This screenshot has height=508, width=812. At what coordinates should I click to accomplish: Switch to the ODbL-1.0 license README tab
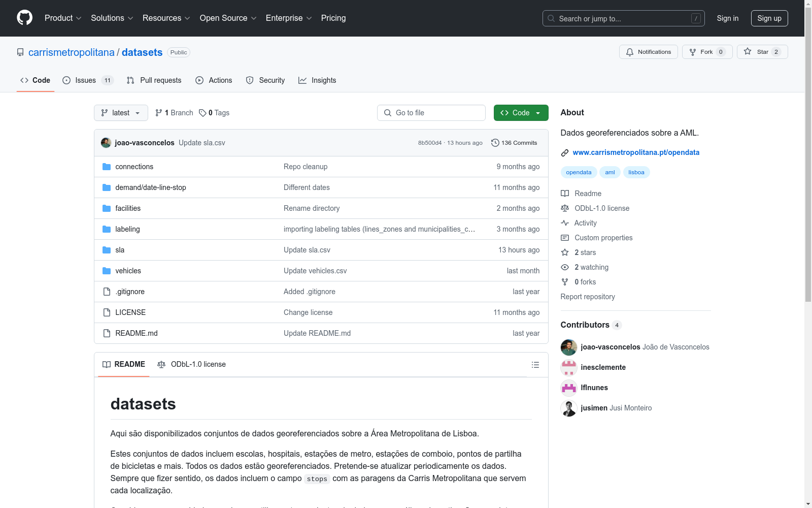point(192,364)
